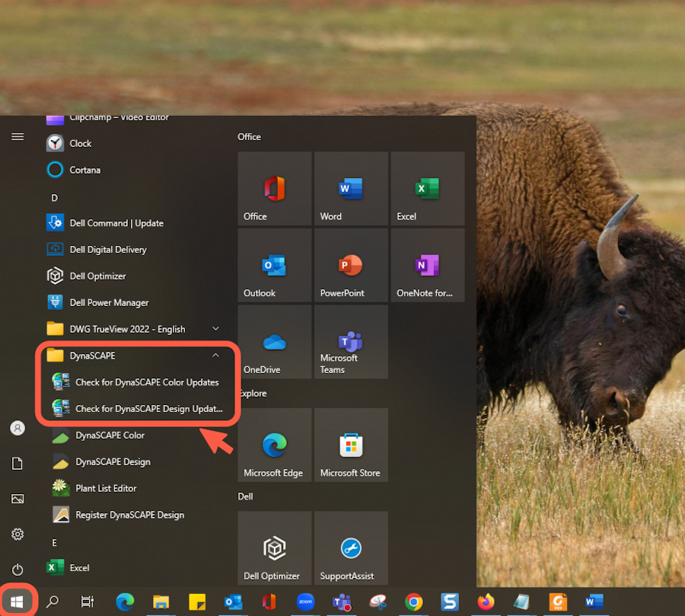Open Microsoft Teams tile

tap(351, 342)
